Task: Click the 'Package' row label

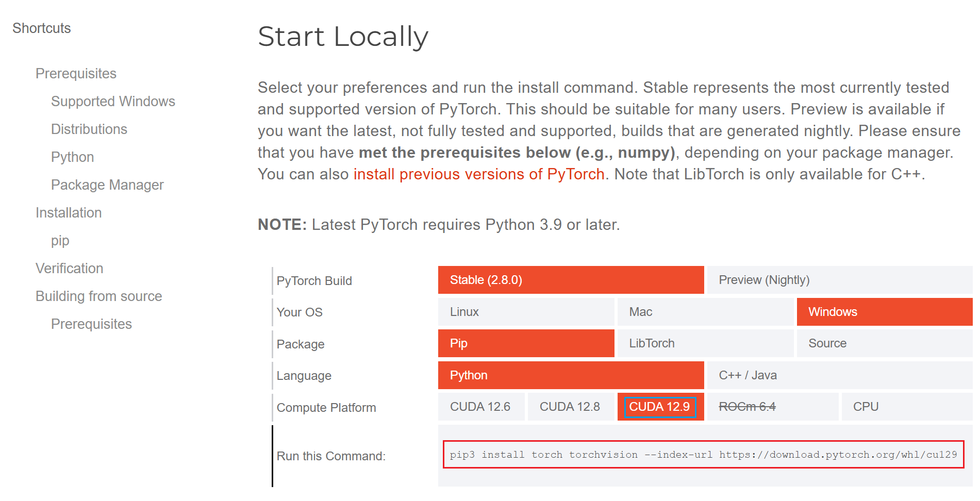Action: 301,344
